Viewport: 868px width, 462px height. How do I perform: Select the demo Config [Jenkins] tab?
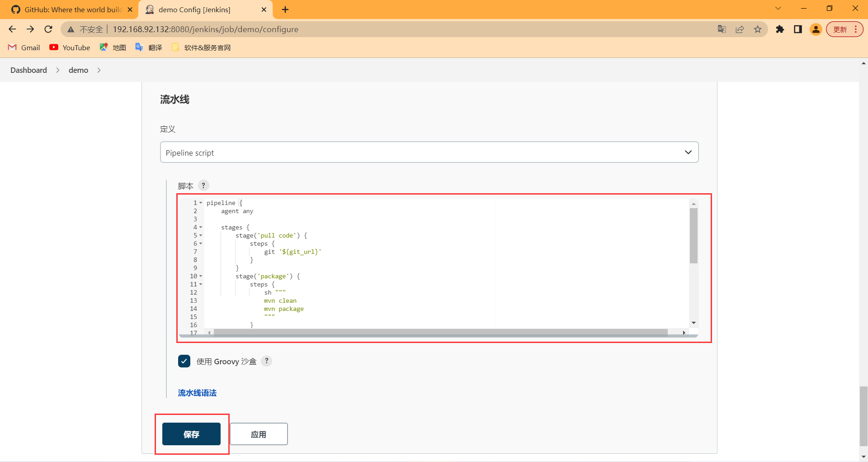pyautogui.click(x=205, y=10)
